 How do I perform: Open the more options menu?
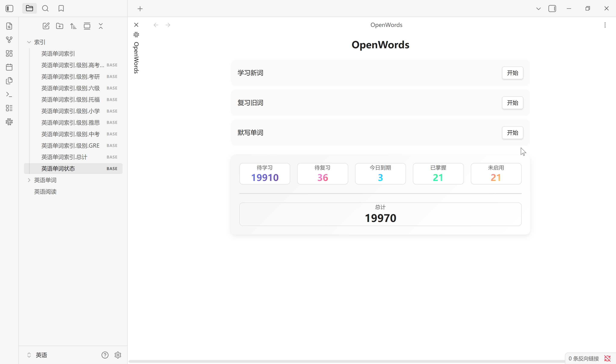(x=605, y=25)
